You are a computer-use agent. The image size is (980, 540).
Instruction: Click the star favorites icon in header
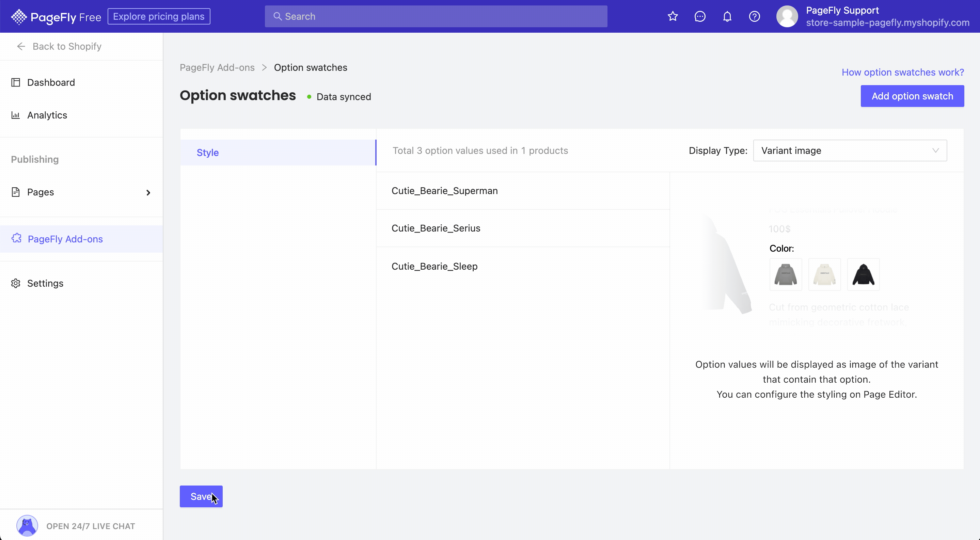673,16
